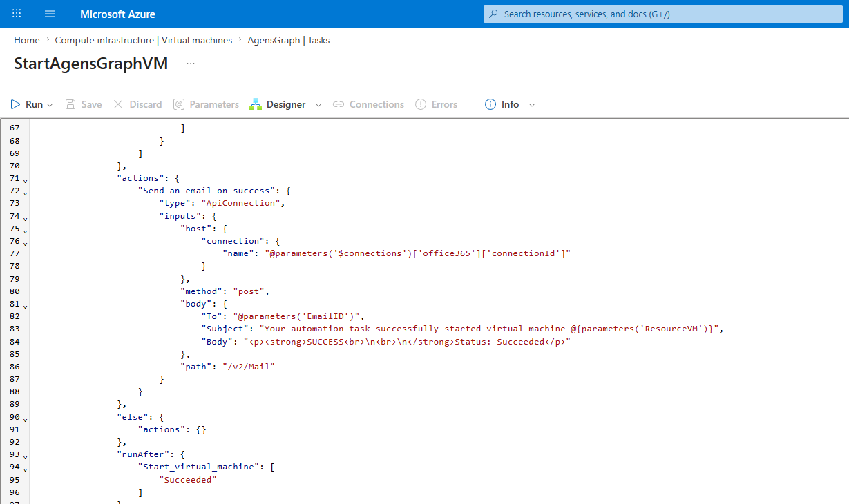Show the portal hamburger menu
849x504 pixels.
(50, 14)
